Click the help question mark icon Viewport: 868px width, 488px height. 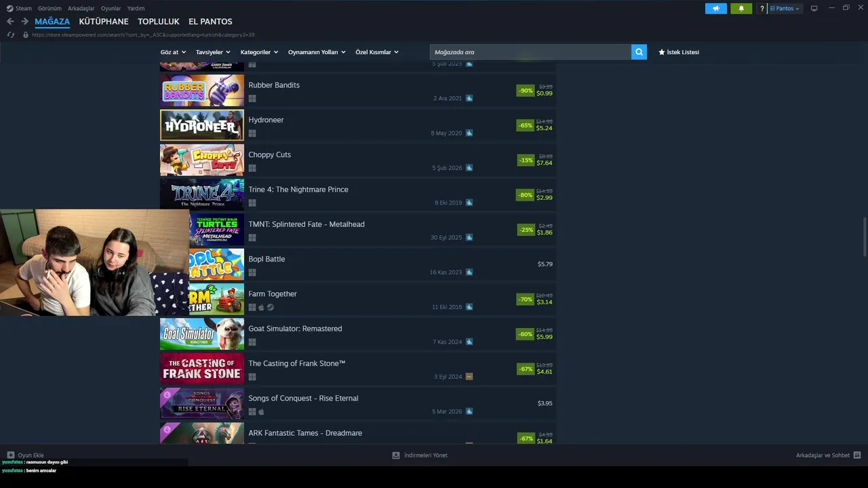[762, 9]
